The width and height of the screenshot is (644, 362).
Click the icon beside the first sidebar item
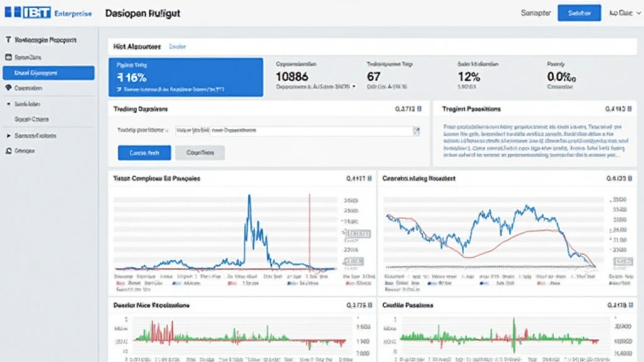[9, 40]
